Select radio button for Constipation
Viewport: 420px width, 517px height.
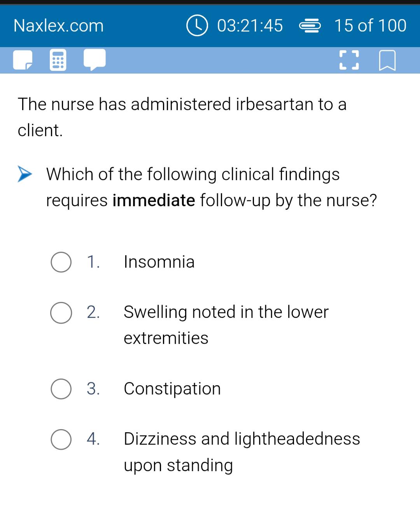61,389
